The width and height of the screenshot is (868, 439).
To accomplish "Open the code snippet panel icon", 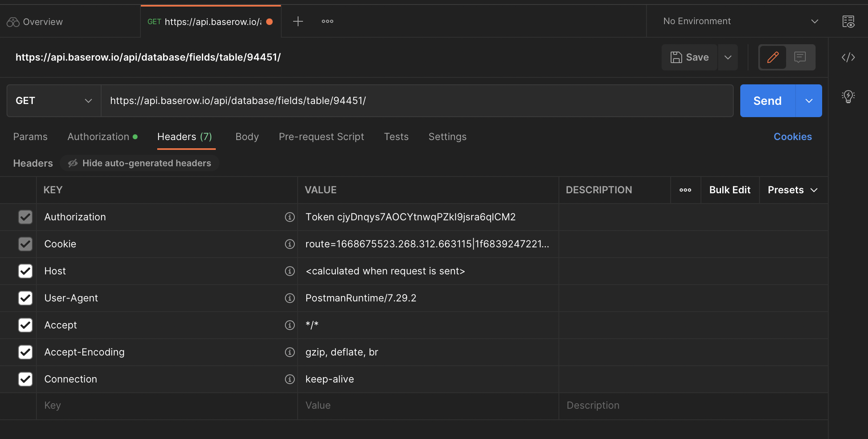I will click(848, 57).
